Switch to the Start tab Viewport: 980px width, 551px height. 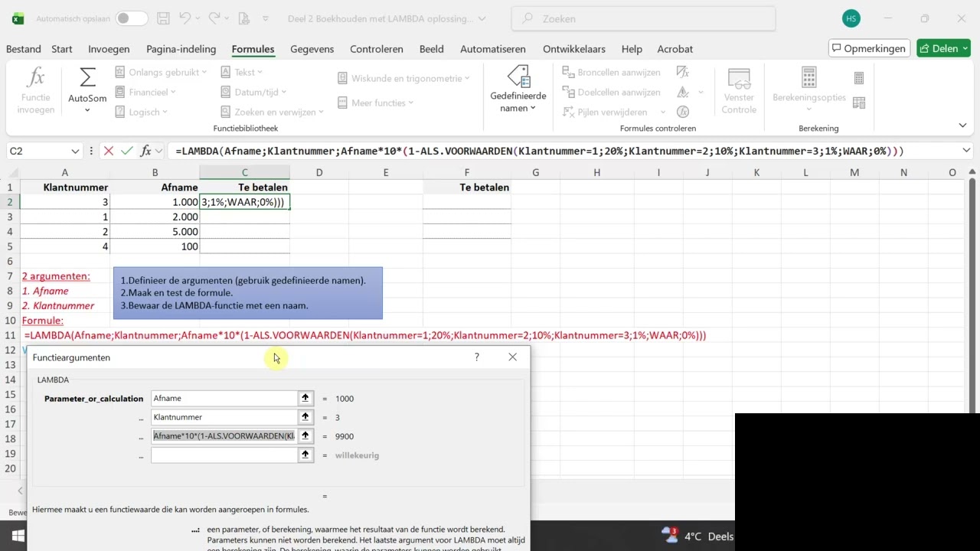(62, 49)
